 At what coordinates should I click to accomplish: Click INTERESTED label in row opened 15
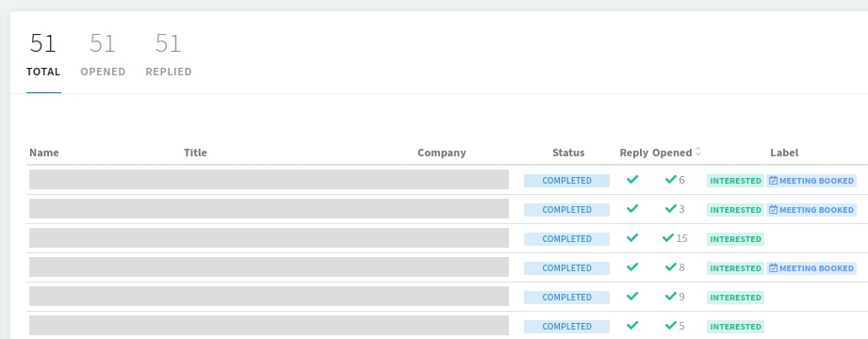(735, 239)
